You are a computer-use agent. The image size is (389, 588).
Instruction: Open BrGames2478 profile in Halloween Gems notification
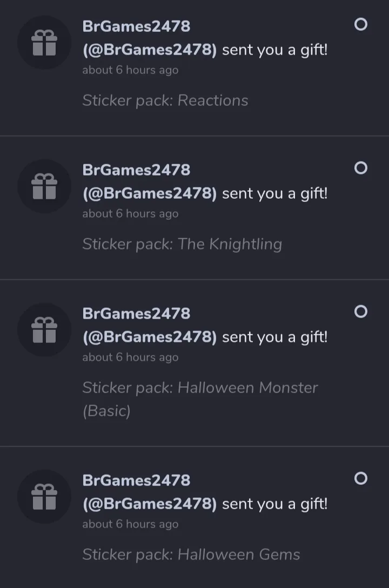136,480
